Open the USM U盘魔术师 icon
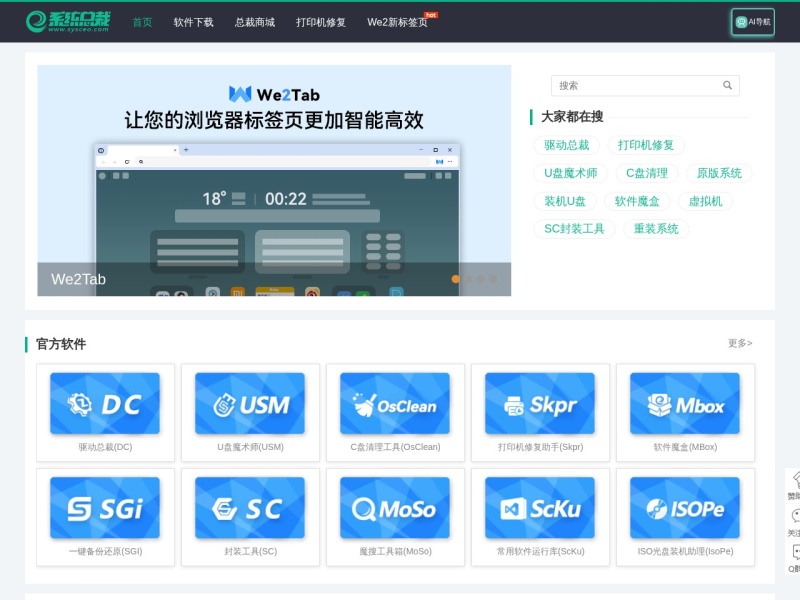 (250, 404)
